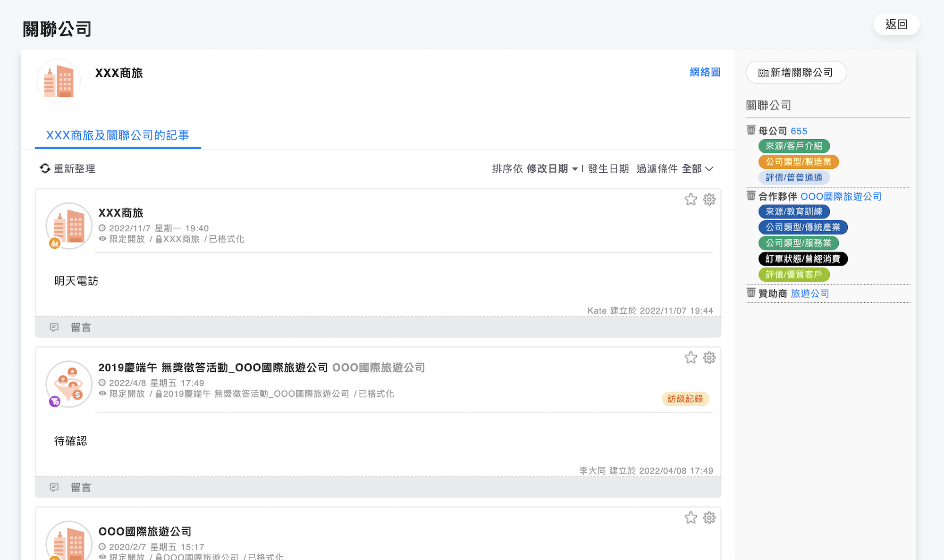Open 留言 under 2019慶端午 note
944x560 pixels.
(81, 487)
